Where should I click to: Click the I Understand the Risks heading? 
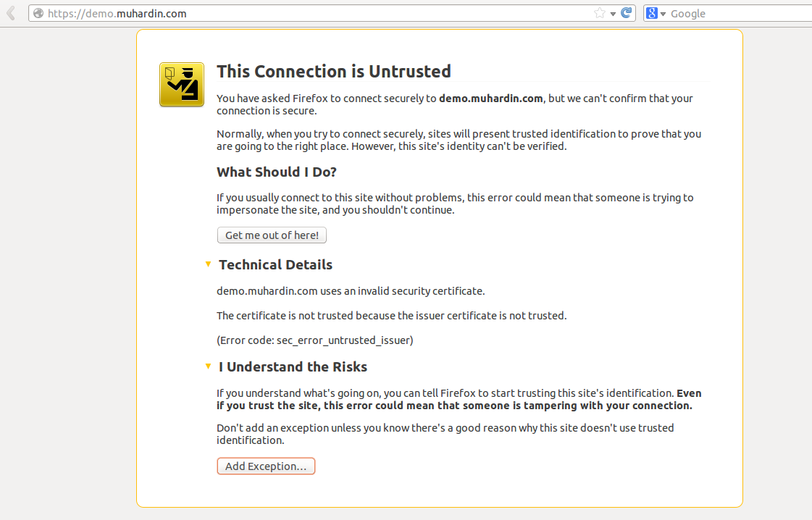click(x=293, y=367)
